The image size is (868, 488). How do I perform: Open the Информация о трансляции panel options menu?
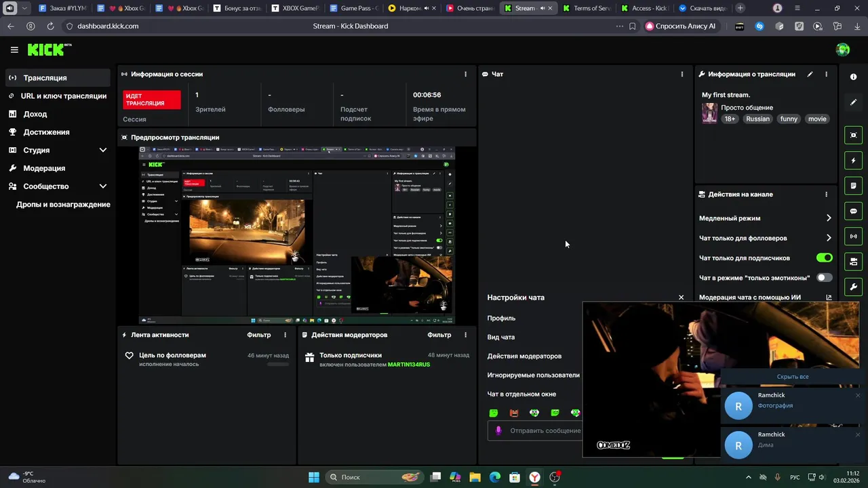tap(826, 74)
